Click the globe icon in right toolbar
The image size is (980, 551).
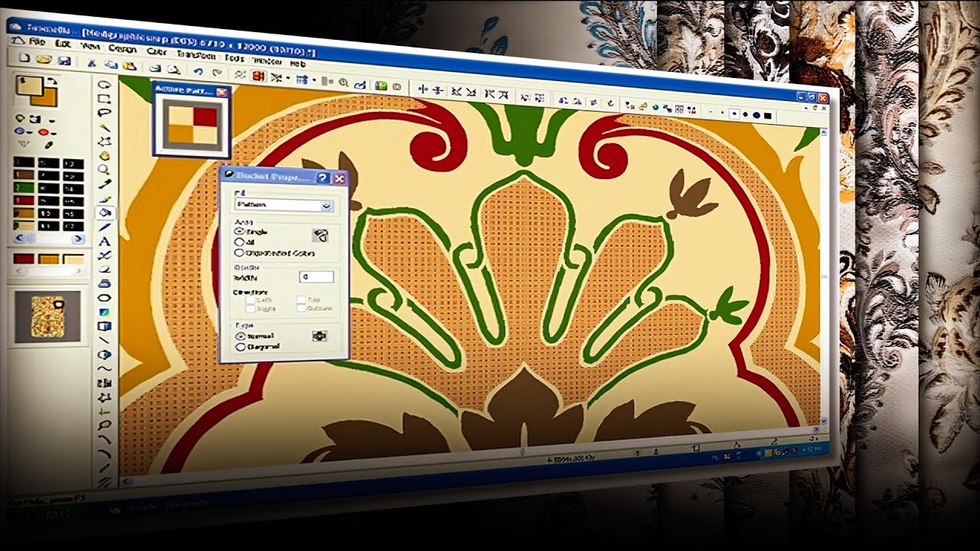(x=655, y=106)
